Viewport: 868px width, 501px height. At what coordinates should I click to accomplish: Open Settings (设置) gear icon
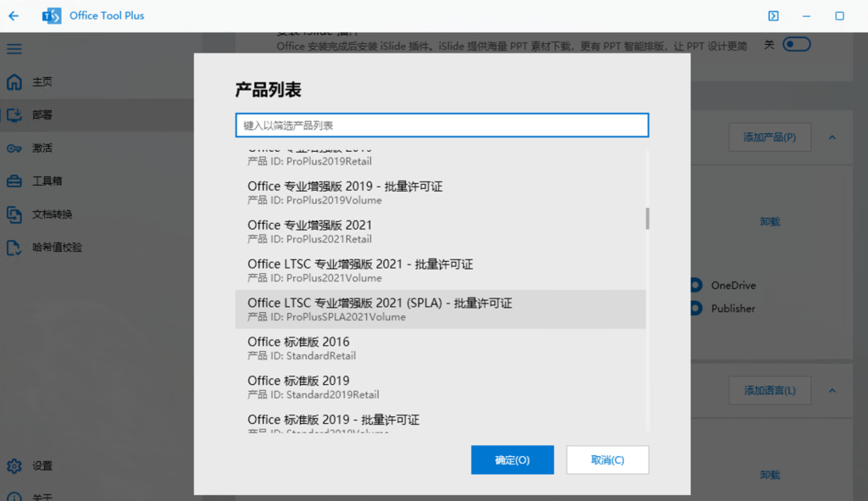[x=14, y=465]
